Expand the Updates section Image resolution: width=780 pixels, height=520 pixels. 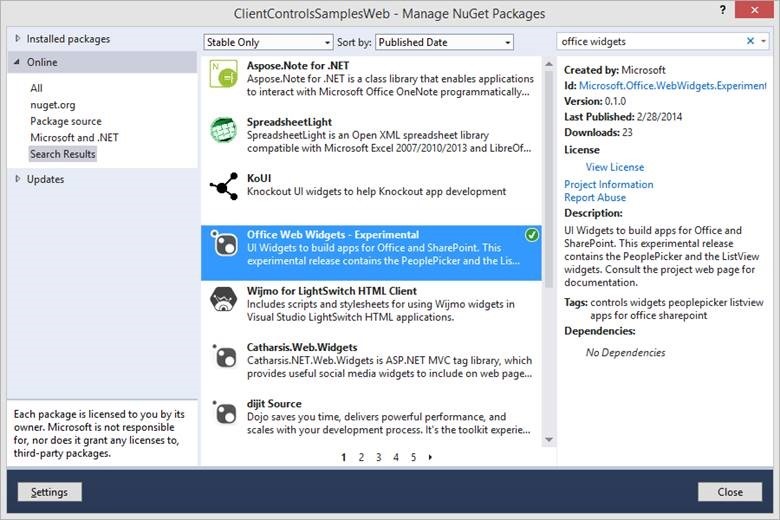point(17,179)
